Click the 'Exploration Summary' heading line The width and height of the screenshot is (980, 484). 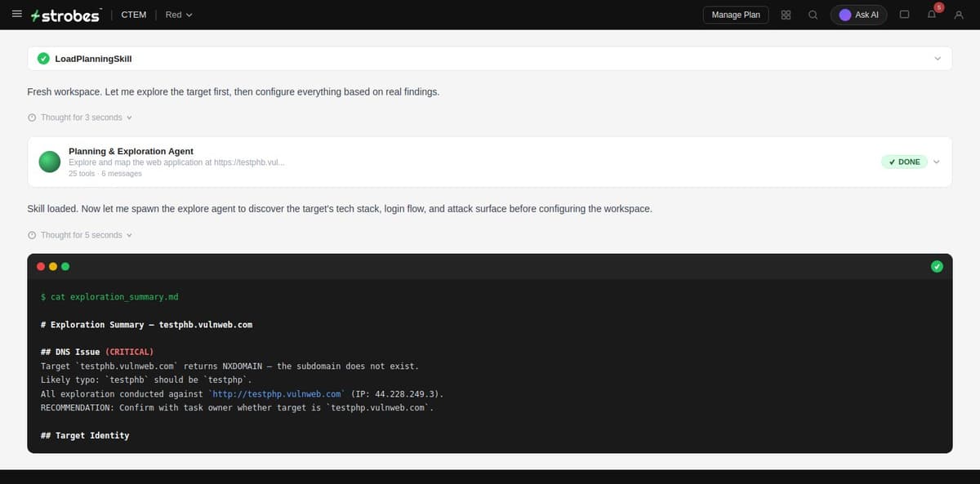point(146,324)
